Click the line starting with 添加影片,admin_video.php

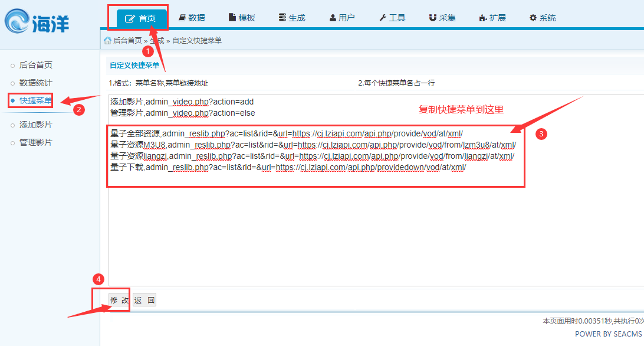pos(182,102)
